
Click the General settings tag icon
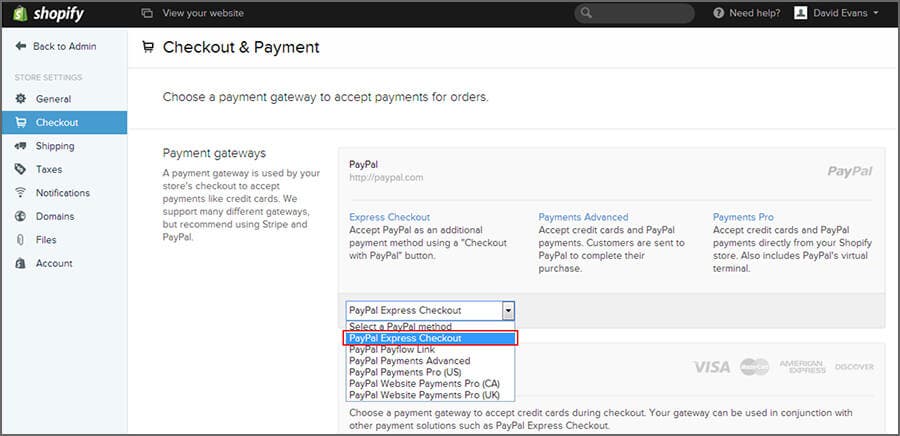click(21, 99)
